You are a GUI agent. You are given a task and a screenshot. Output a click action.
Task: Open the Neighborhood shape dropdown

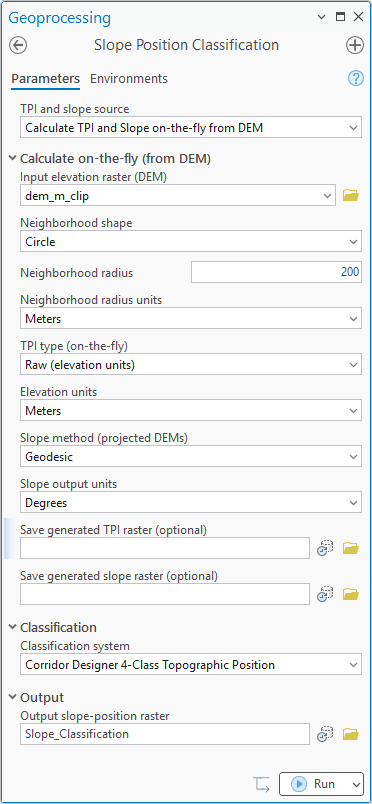tap(191, 242)
